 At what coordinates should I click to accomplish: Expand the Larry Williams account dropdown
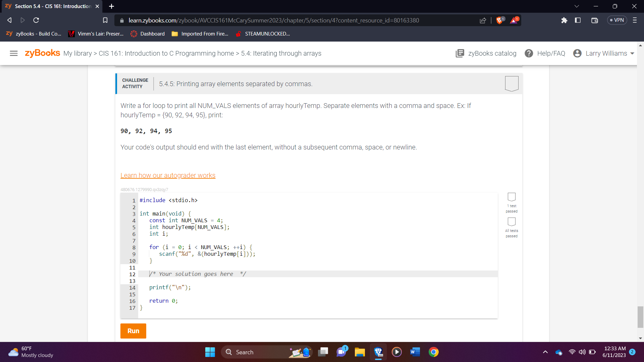632,53
